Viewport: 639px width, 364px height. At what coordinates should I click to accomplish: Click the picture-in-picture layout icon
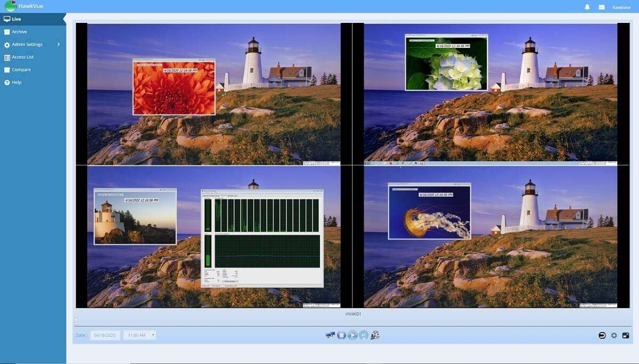(x=626, y=335)
